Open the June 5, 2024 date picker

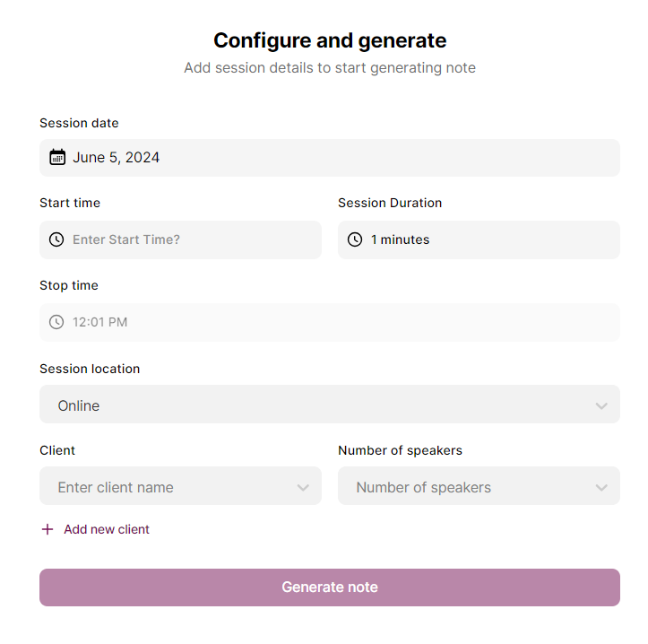click(x=330, y=158)
